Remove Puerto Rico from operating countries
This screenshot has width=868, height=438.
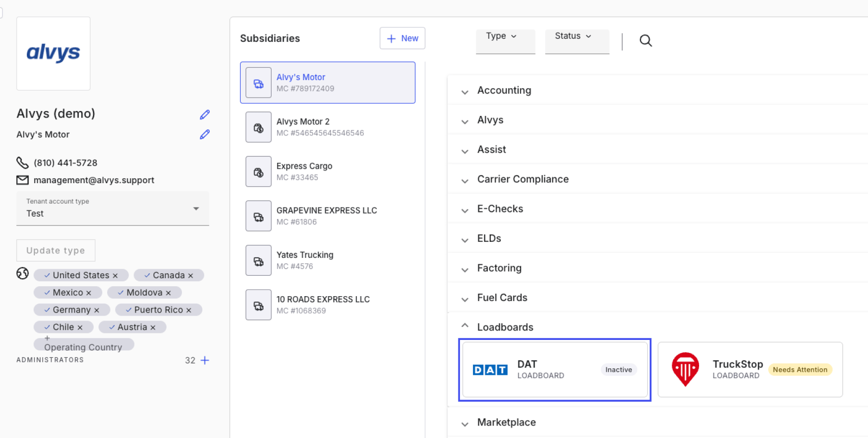pyautogui.click(x=189, y=310)
